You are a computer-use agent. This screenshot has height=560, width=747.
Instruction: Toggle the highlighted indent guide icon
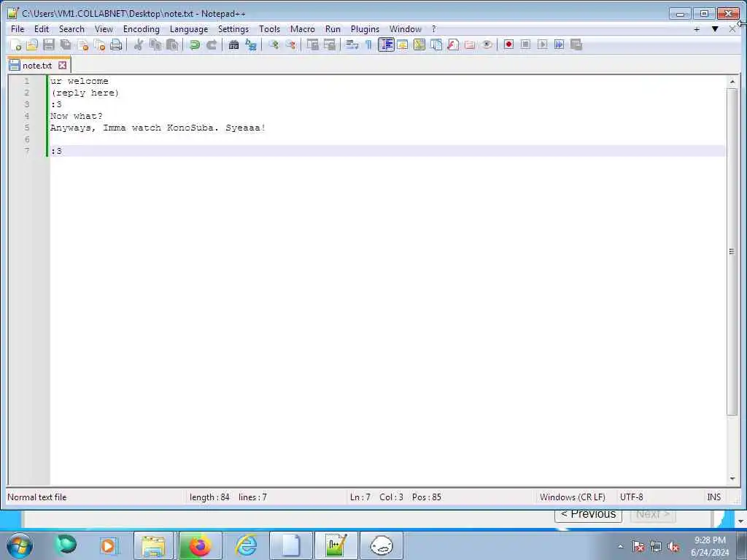[x=386, y=44]
